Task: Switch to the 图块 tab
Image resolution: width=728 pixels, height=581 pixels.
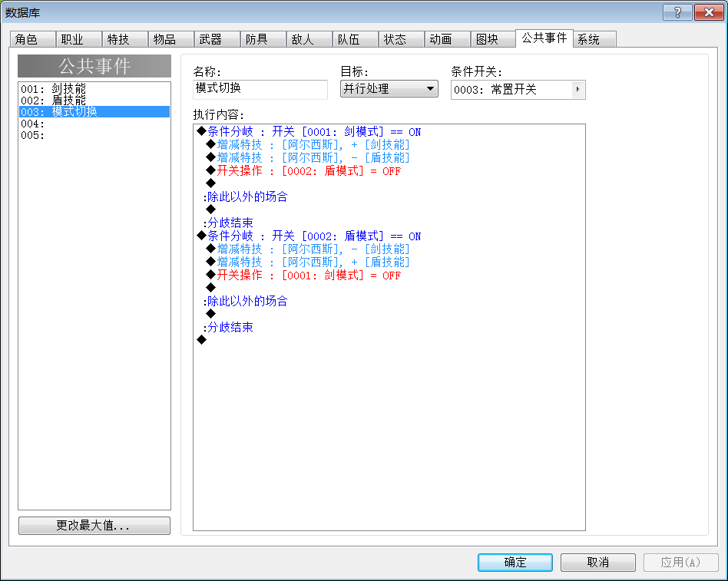Action: 493,39
